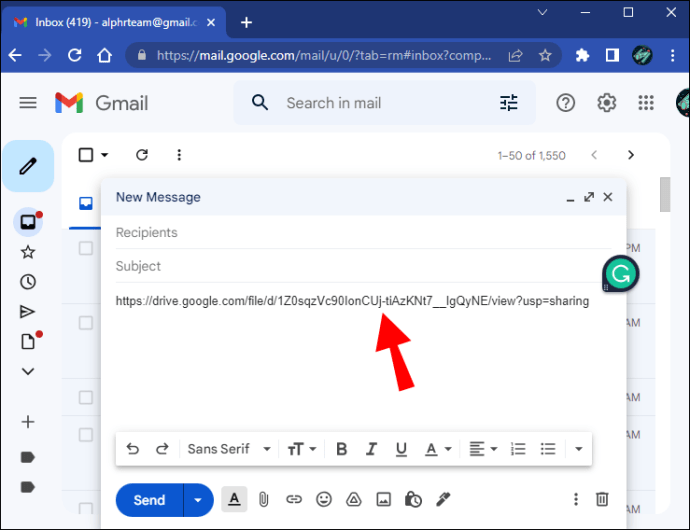Bookmark this page star icon

545,55
